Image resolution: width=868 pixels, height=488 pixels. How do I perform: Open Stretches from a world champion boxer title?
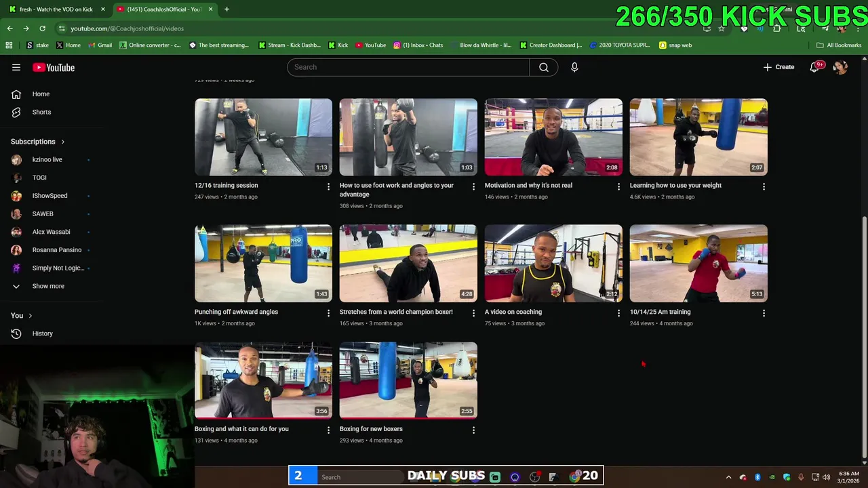coord(396,312)
